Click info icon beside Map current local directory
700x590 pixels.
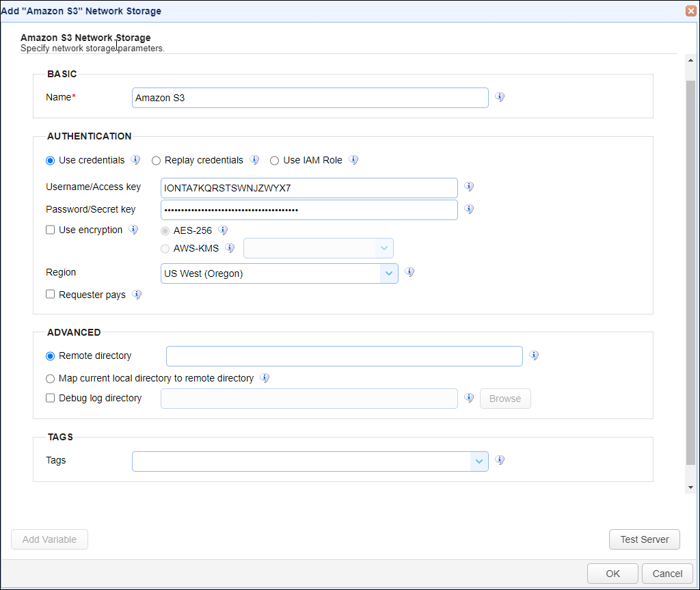pyautogui.click(x=265, y=378)
